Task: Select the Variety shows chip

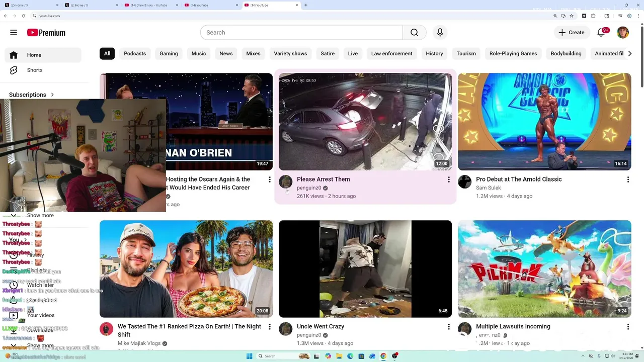Action: (290, 53)
